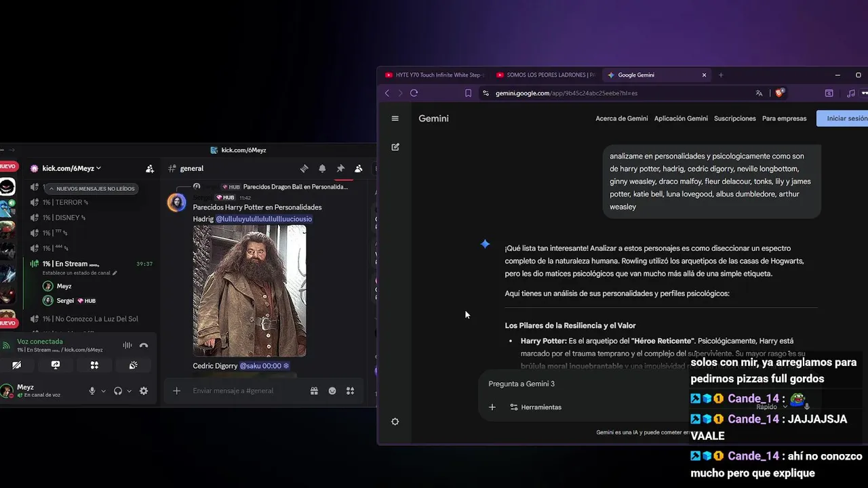Open Discord activities launcher icon

94,365
